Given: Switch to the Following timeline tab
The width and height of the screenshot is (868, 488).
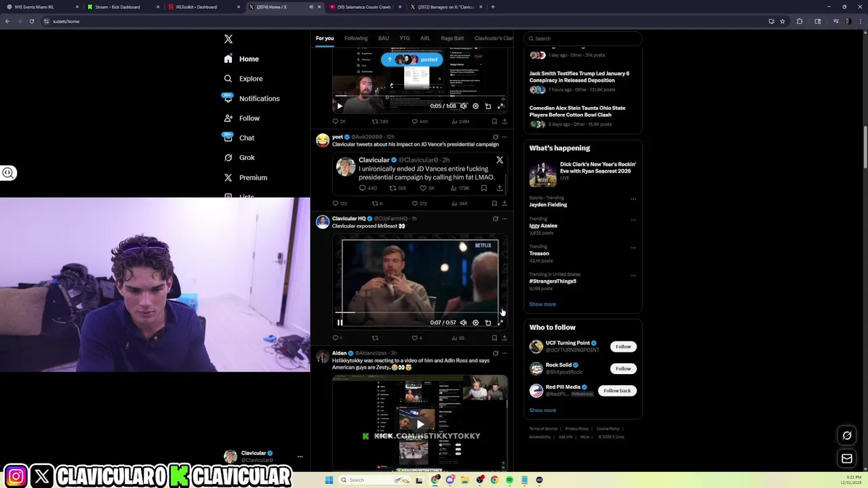Looking at the screenshot, I should click(x=356, y=39).
